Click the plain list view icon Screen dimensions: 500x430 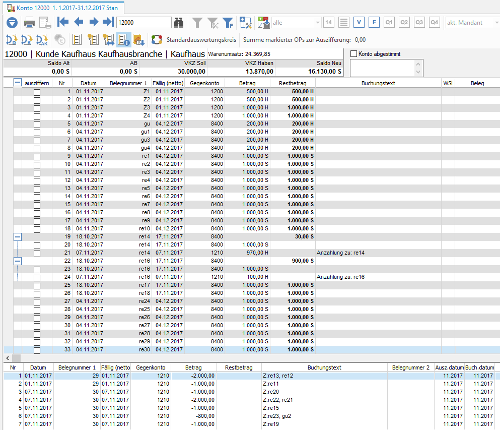[77, 40]
